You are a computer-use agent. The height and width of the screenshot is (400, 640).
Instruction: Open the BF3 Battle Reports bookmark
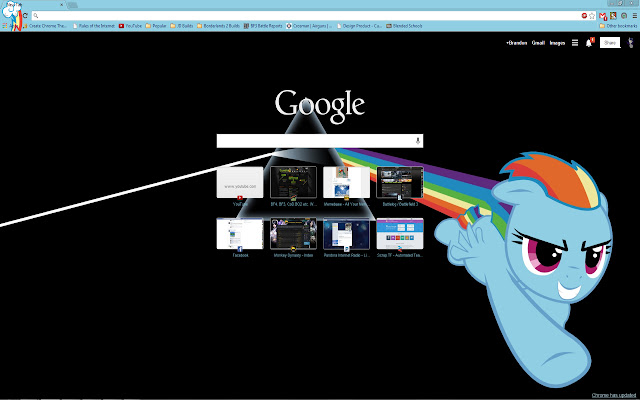coord(263,26)
